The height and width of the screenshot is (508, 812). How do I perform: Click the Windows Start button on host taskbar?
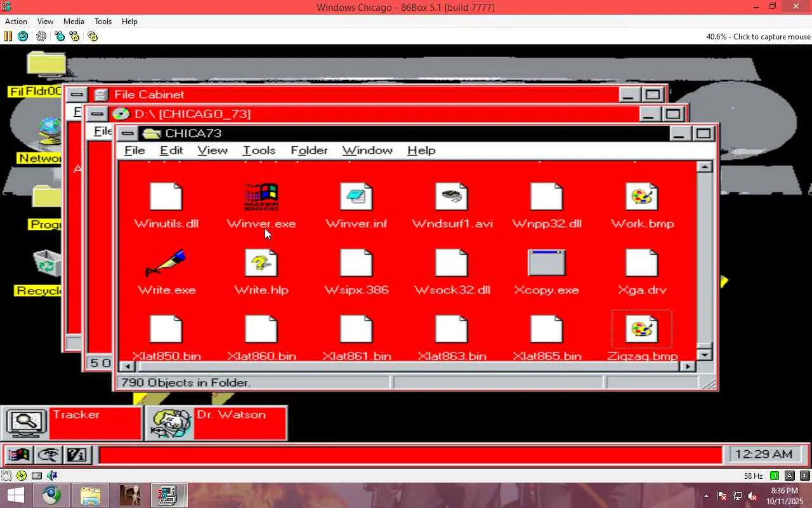(x=15, y=495)
